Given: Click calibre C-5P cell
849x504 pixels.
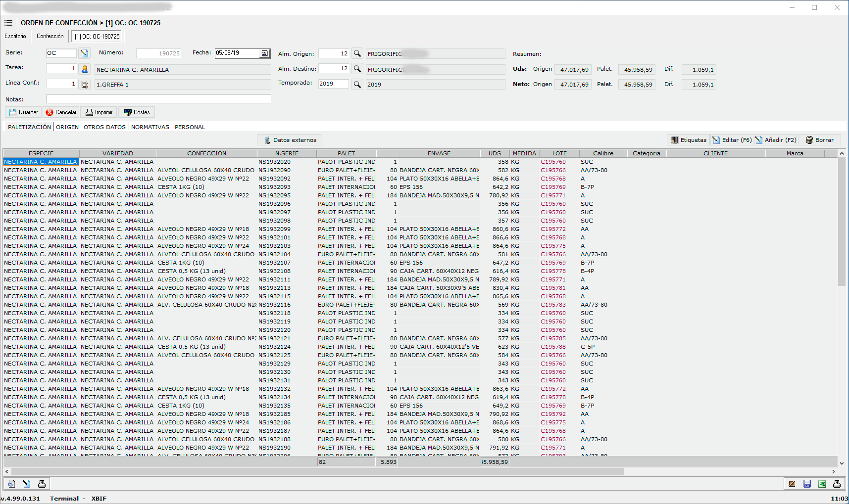Looking at the screenshot, I should click(x=588, y=347).
